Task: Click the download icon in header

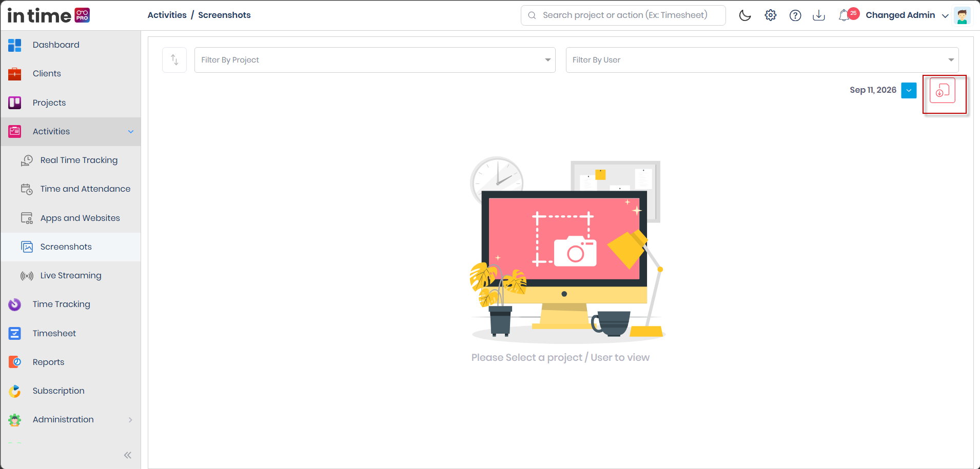Action: coord(819,15)
